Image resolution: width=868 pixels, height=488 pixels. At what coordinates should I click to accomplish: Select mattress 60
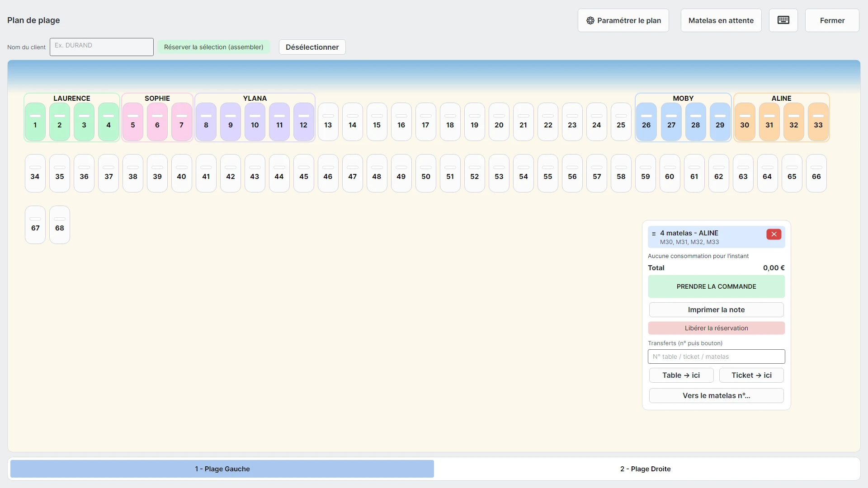pos(670,173)
